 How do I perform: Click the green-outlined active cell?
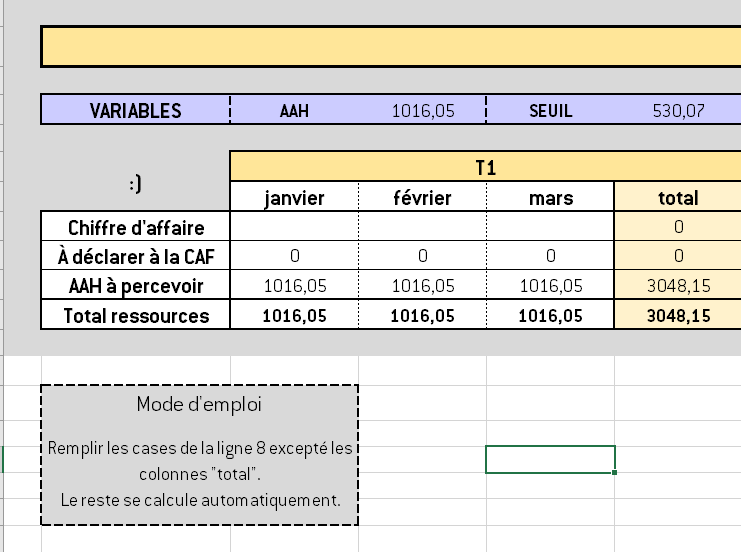tap(550, 459)
